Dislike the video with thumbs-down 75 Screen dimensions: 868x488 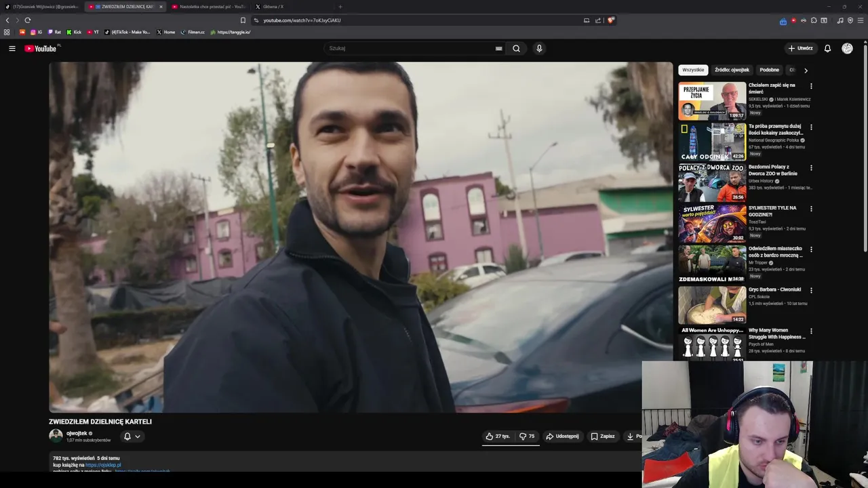527,436
